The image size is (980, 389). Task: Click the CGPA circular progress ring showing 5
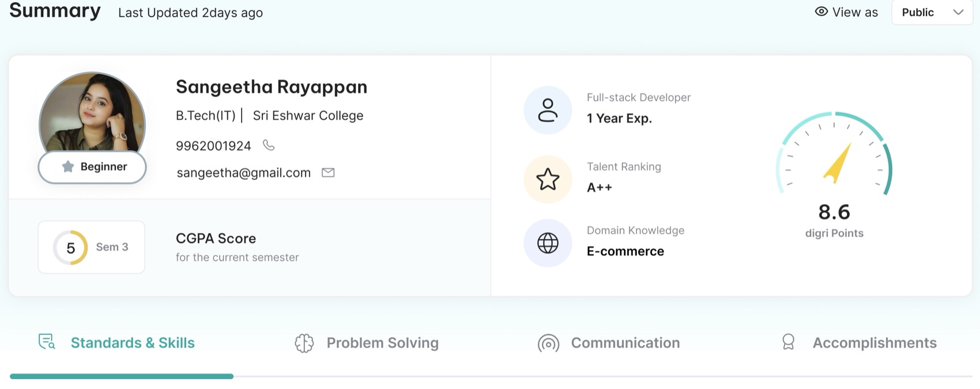[70, 248]
